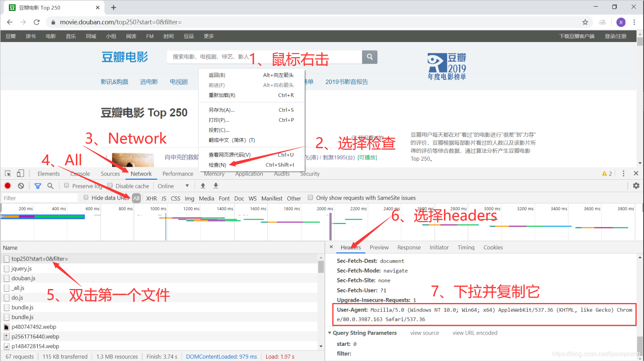Screen dimensions: 644x361
Task: Select the All filter type
Action: (136, 198)
